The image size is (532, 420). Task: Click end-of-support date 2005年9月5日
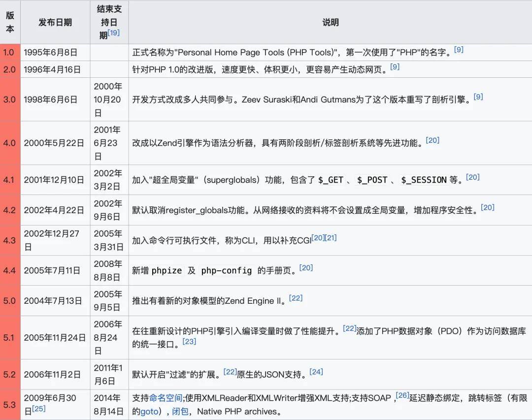click(x=108, y=300)
